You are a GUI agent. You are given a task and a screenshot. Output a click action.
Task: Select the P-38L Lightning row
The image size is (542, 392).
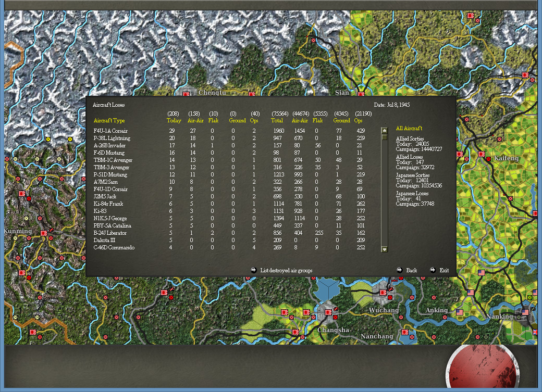coord(229,138)
